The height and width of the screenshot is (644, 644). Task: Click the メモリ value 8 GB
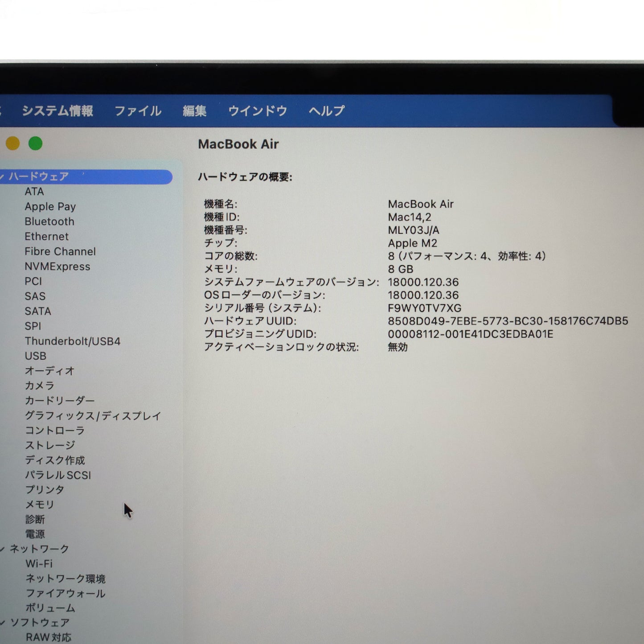[401, 269]
